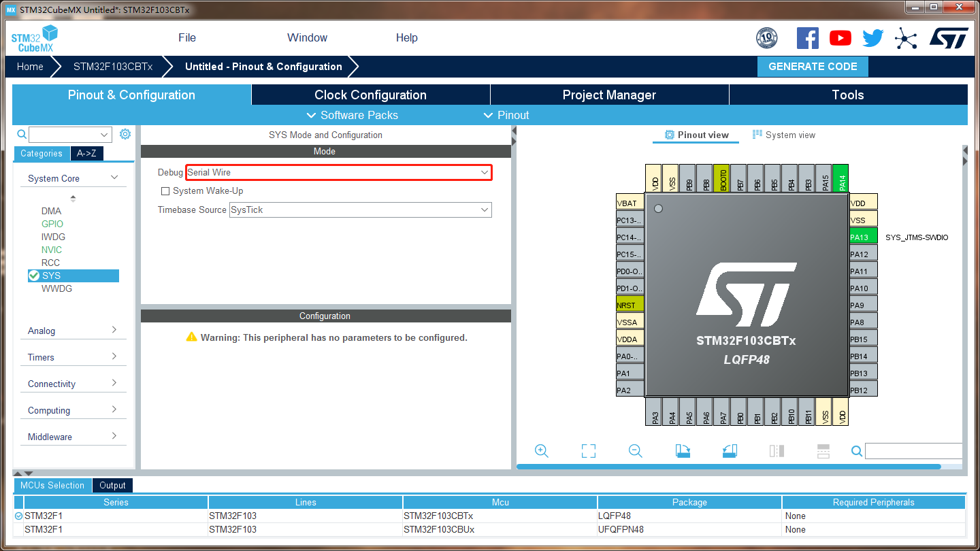Switch to Tools tab
This screenshot has height=551, width=980.
848,95
